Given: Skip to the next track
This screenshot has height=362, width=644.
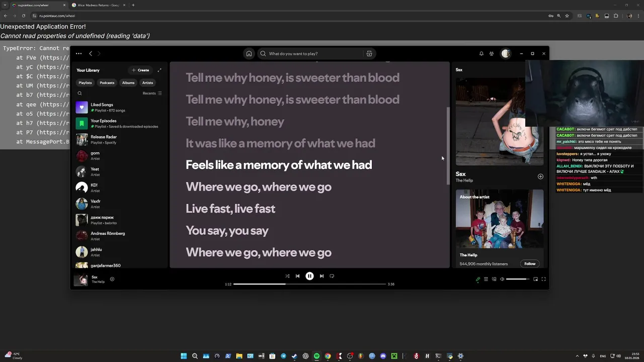Looking at the screenshot, I should [x=321, y=276].
